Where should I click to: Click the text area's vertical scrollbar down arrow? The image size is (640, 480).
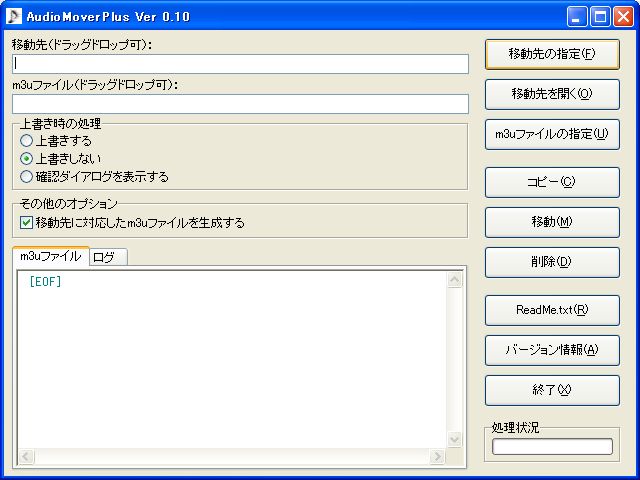456,440
